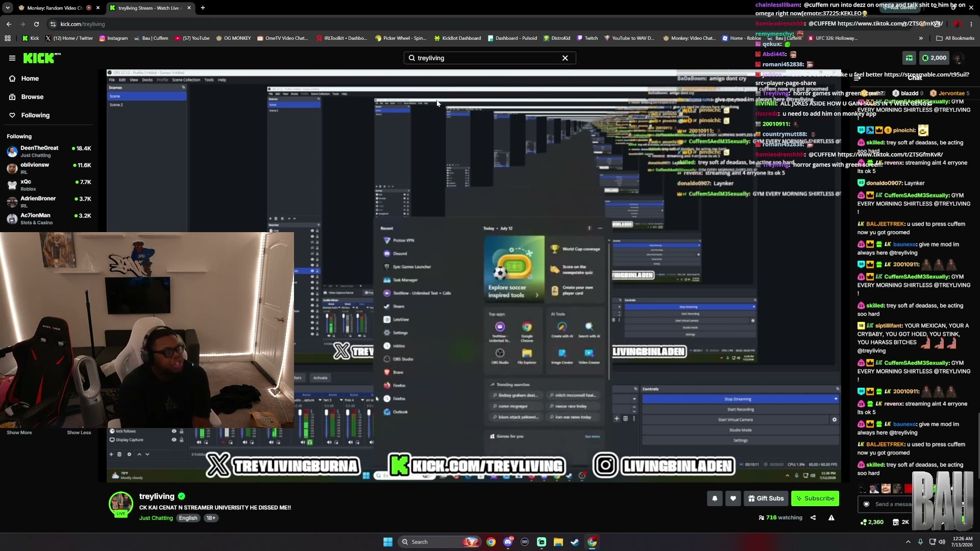Report the stream with the warning icon
Viewport: 980px width, 551px height.
click(x=831, y=517)
